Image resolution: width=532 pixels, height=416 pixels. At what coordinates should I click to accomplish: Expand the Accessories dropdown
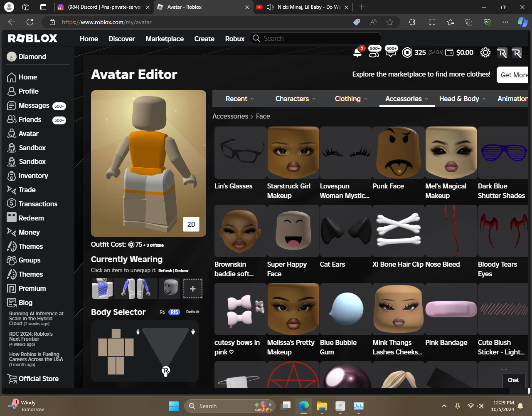click(407, 99)
